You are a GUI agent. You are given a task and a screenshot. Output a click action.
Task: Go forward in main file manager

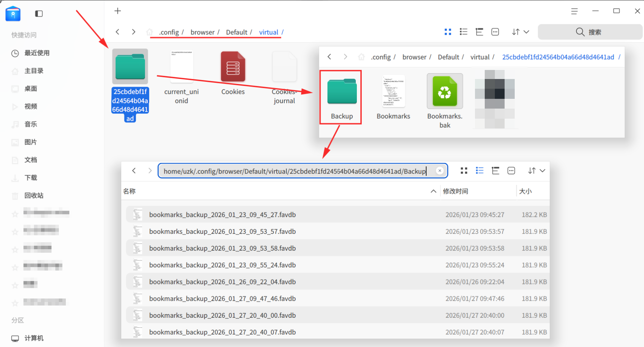133,32
